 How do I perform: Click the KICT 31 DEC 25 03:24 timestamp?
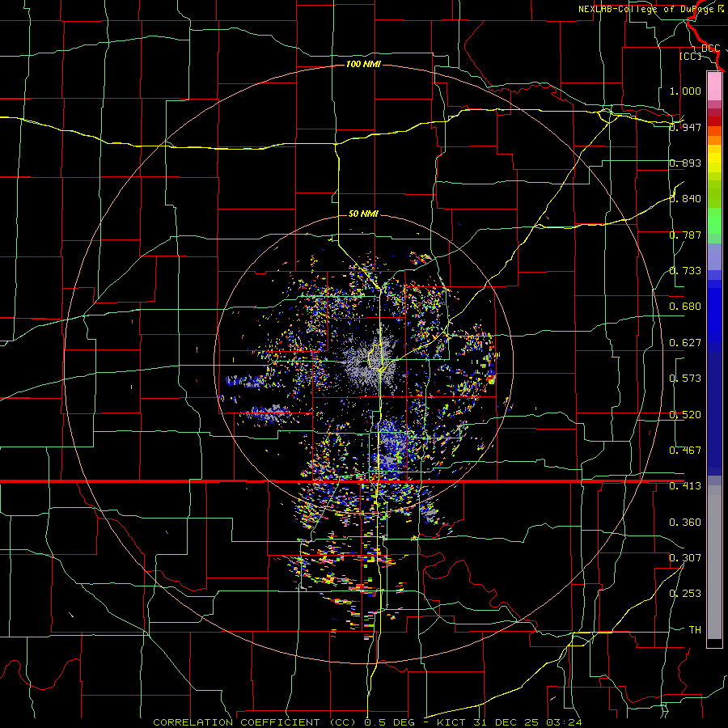(x=509, y=722)
